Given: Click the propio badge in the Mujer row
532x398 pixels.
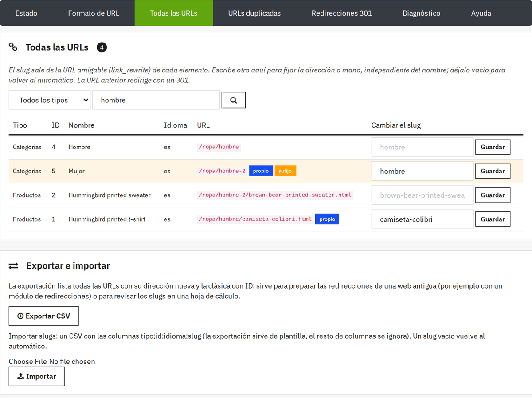Looking at the screenshot, I should click(261, 171).
